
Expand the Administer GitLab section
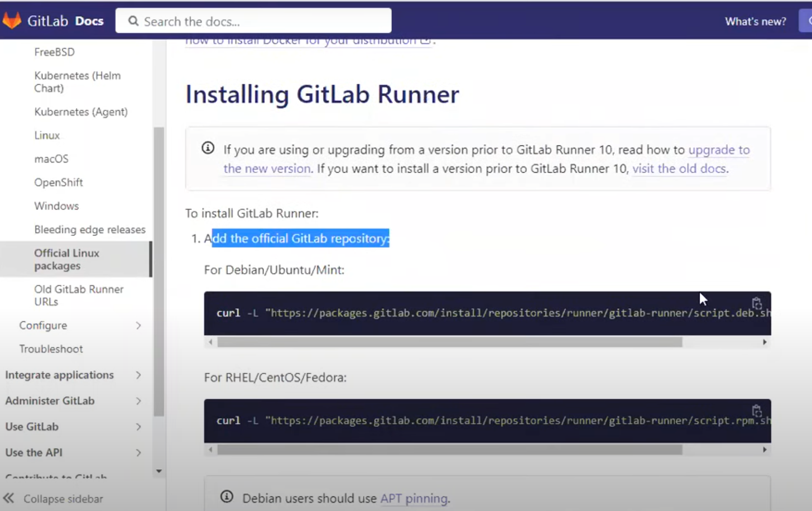[x=138, y=401]
